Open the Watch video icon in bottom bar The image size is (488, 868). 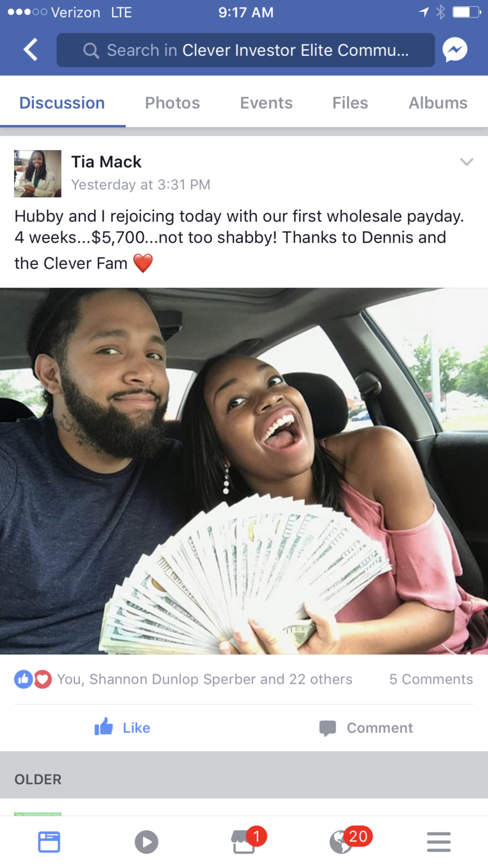pyautogui.click(x=146, y=842)
